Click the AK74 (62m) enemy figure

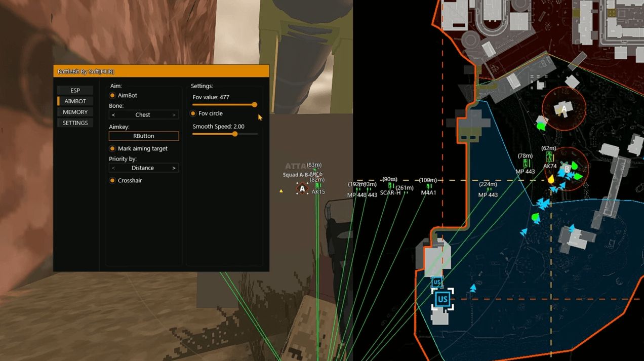pos(548,156)
